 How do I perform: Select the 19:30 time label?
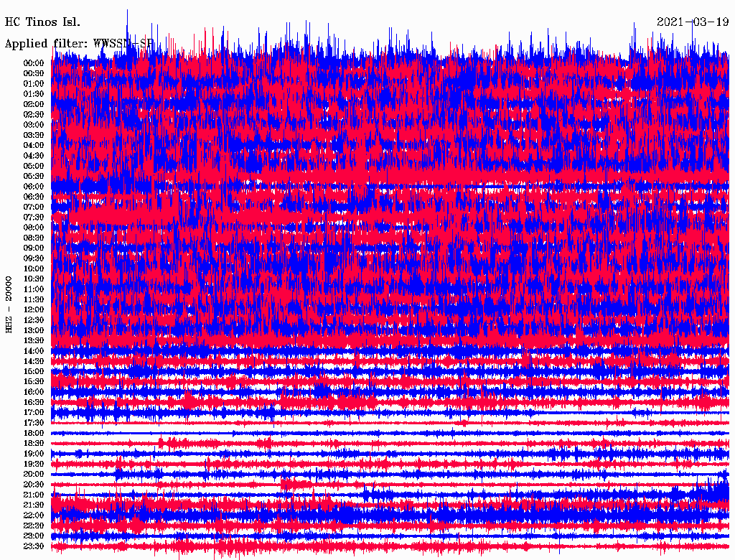click(x=34, y=465)
